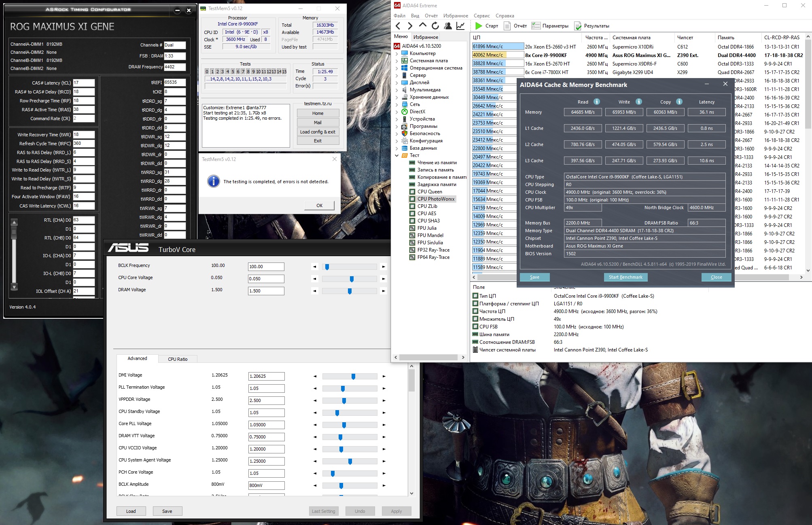Switch to the Избранное tab
Viewport: 812px width, 525px height.
point(426,37)
